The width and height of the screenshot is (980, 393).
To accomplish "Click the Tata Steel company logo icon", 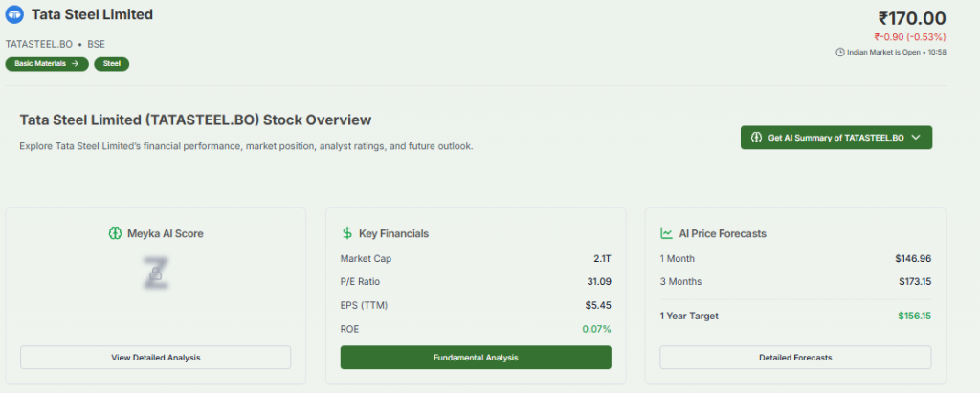I will (x=15, y=15).
